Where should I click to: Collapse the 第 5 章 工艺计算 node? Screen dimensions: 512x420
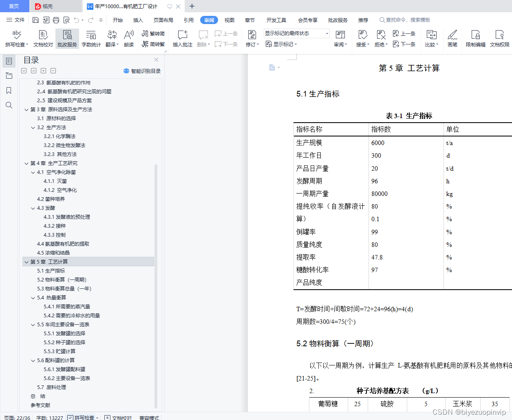coord(26,262)
